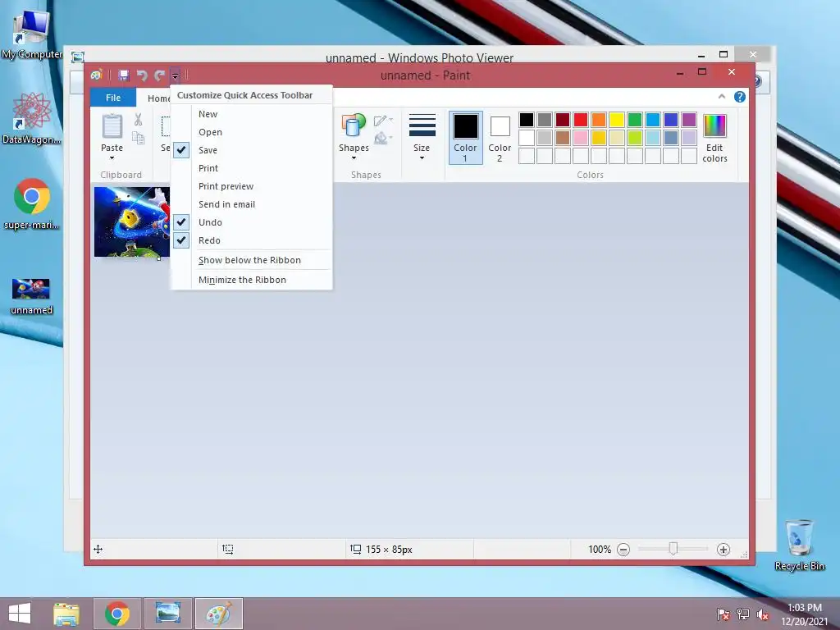Choose Print in the quick access menu
This screenshot has height=630, width=840.
251,168
